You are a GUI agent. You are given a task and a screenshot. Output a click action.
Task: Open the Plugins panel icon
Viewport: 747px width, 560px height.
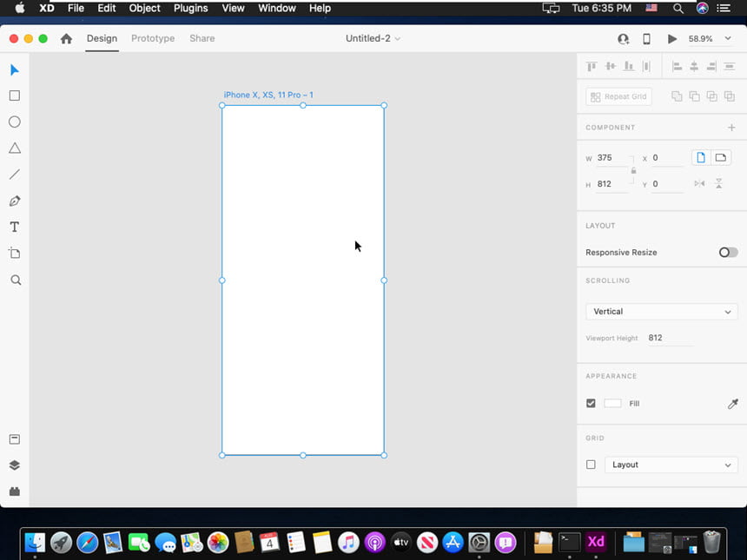[14, 491]
